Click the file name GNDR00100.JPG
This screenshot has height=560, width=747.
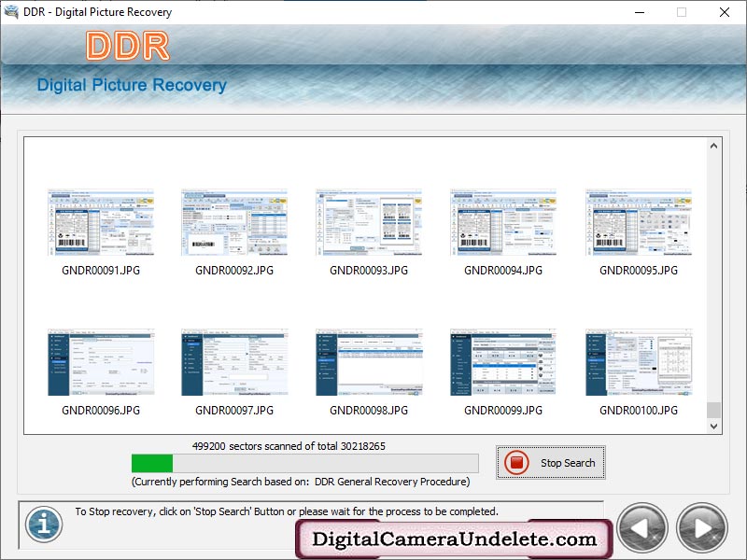pos(639,411)
